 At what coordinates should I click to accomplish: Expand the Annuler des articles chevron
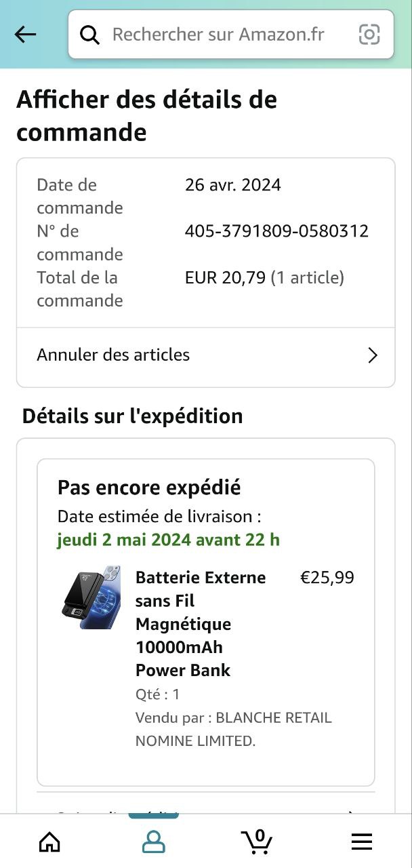tap(372, 355)
